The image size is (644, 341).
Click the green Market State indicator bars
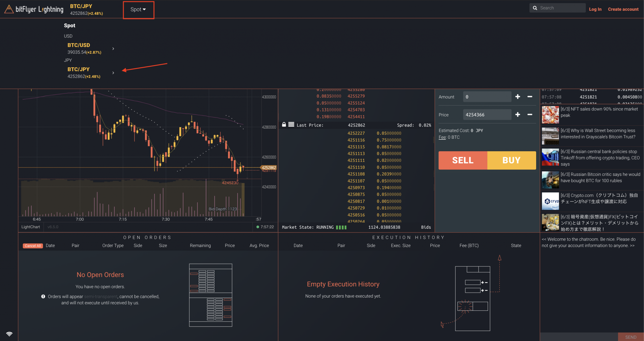pos(341,227)
